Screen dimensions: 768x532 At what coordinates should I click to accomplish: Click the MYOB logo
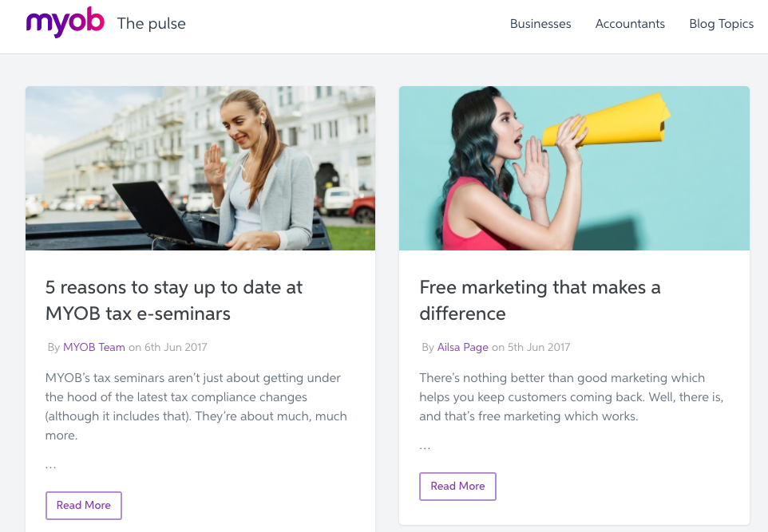coord(65,22)
